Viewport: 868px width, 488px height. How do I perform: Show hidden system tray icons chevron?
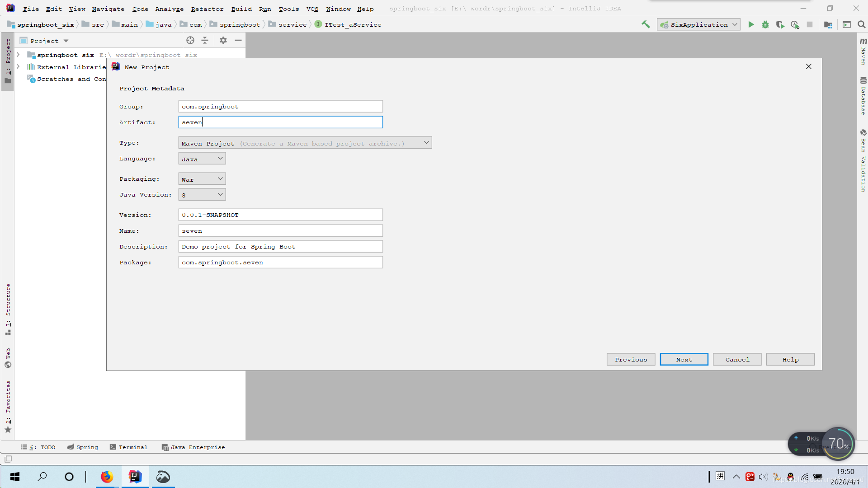[x=736, y=477]
